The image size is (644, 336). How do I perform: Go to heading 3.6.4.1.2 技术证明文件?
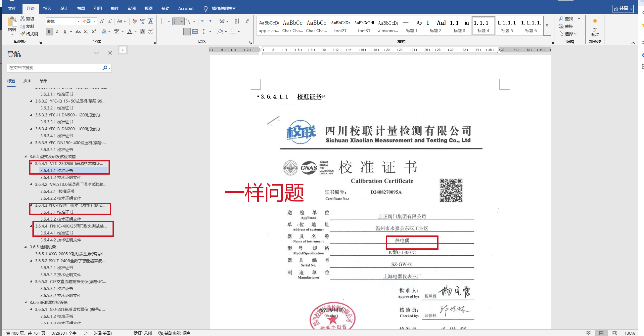[61, 178]
